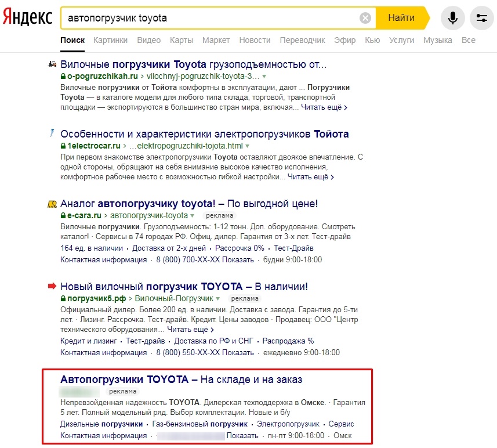The width and height of the screenshot is (497, 448).
Task: Click the 1electrocar.ru favicon
Action: point(52,133)
